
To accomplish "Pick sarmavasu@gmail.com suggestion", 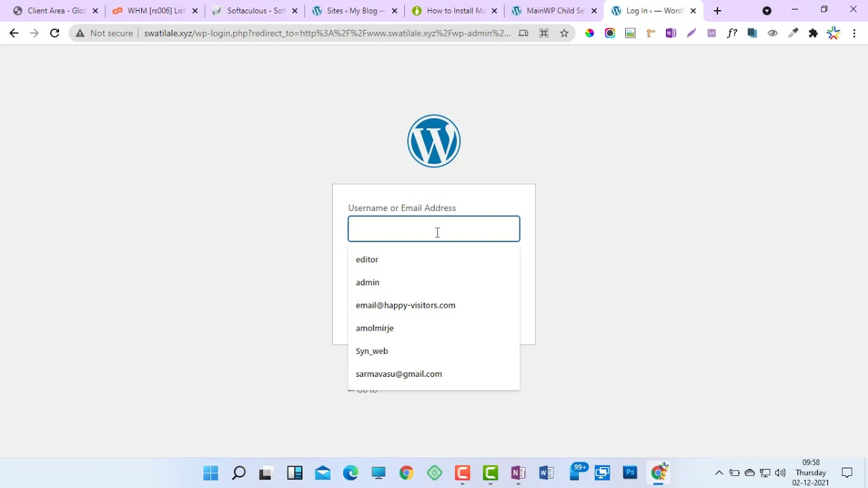I will (x=434, y=374).
